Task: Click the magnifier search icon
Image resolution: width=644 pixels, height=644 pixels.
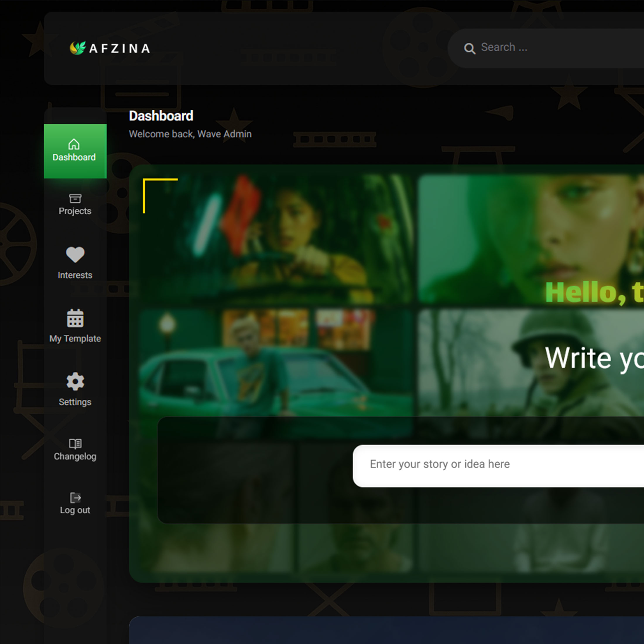Action: click(x=469, y=49)
